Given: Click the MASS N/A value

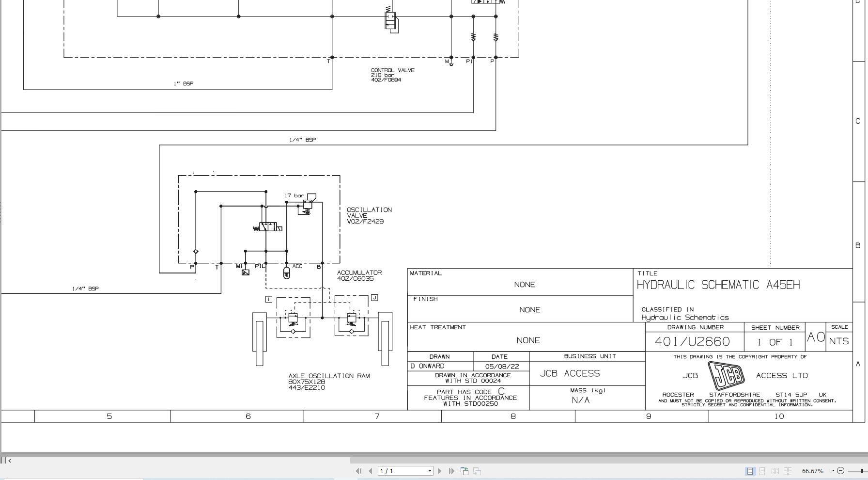Looking at the screenshot, I should 581,400.
